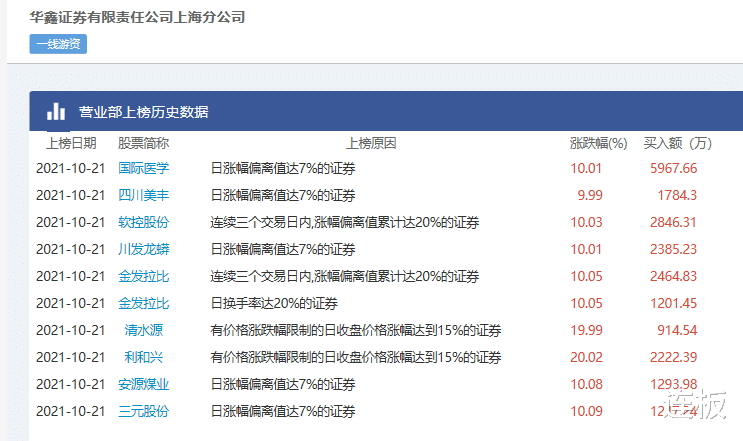Viewport: 743px width, 441px height.
Task: Click the listing reason in the 安源煤业 row
Action: 283,384
